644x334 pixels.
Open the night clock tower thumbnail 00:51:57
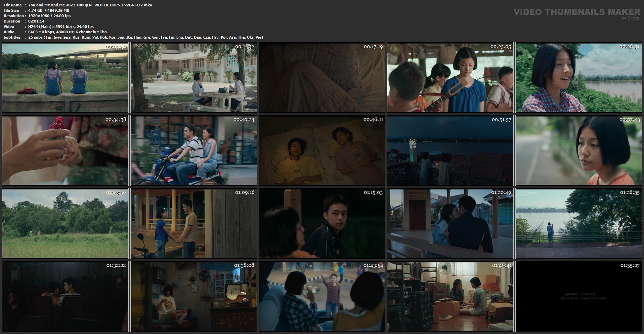(x=450, y=151)
